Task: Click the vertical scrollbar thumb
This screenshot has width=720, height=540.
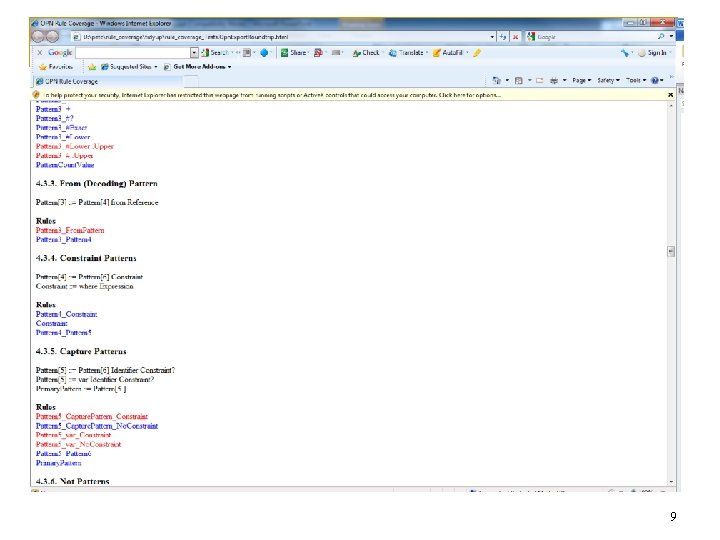Action: [671, 251]
